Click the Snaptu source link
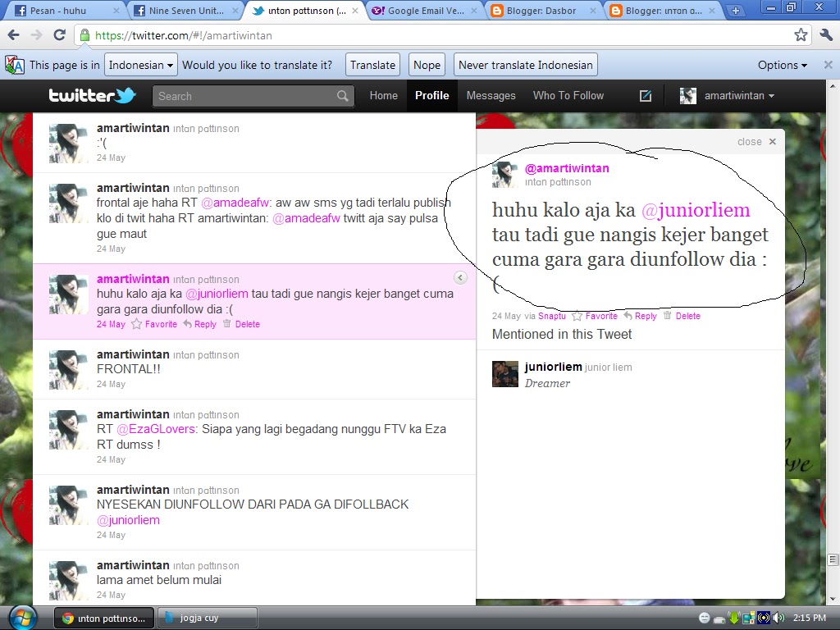The width and height of the screenshot is (840, 630). click(x=552, y=316)
